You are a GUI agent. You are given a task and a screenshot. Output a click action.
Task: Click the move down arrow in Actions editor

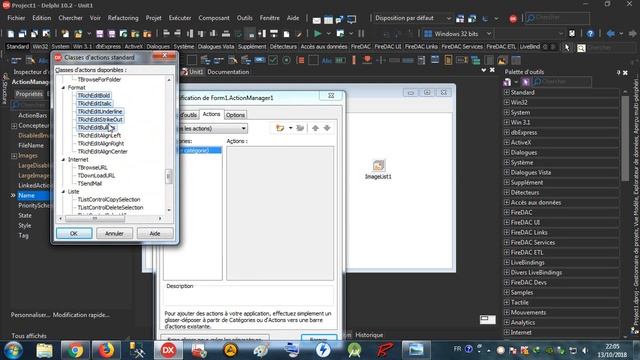[327, 128]
